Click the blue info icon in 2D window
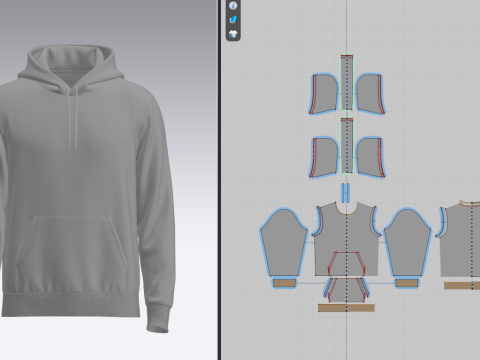This screenshot has width=480, height=360. pyautogui.click(x=233, y=6)
